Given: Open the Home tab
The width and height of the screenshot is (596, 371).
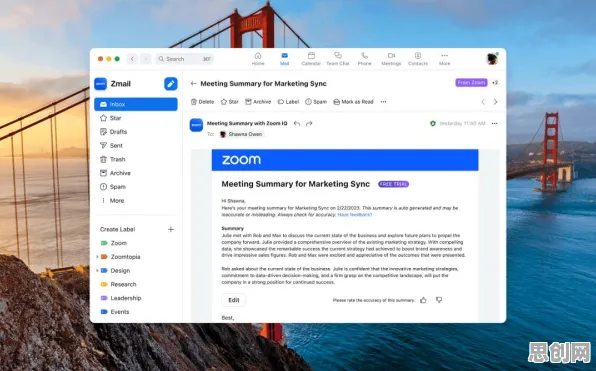Looking at the screenshot, I should (258, 59).
